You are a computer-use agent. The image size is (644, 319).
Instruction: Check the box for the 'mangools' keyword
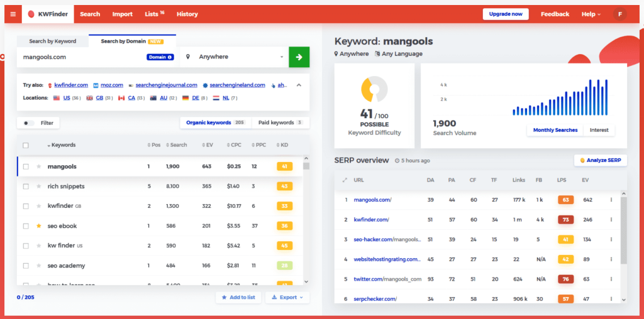pos(26,166)
